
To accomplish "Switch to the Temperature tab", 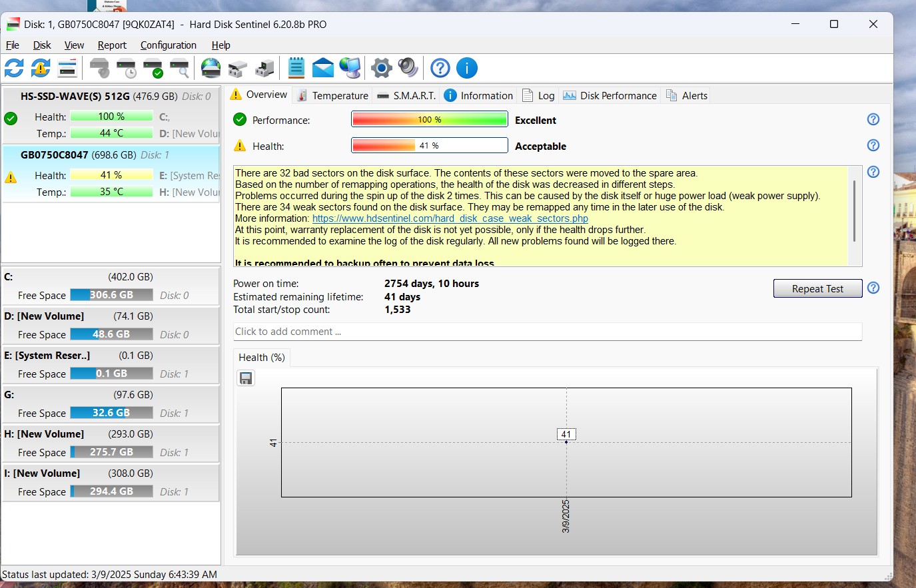I will coord(332,95).
